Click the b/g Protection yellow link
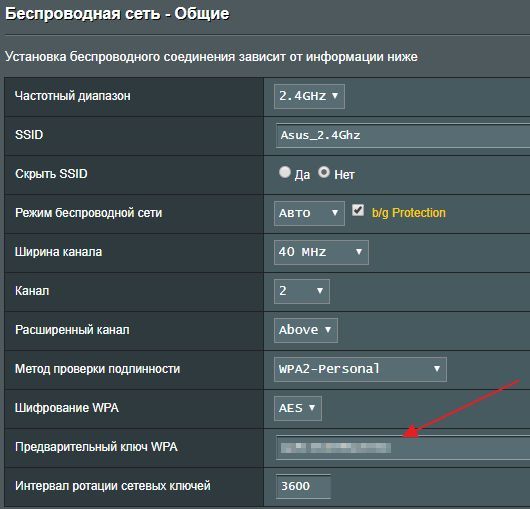 (409, 213)
